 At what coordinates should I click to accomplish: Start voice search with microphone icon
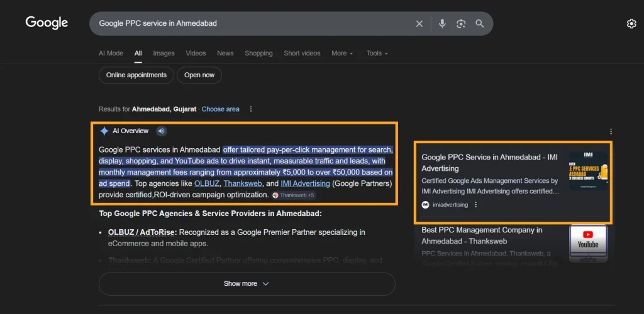pos(442,24)
